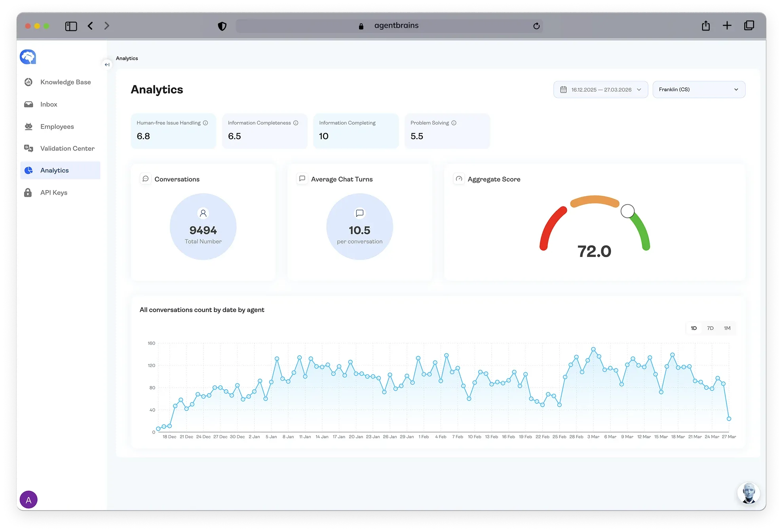This screenshot has height=532, width=783.
Task: Click the Analytics breadcrumb link
Action: coord(127,58)
